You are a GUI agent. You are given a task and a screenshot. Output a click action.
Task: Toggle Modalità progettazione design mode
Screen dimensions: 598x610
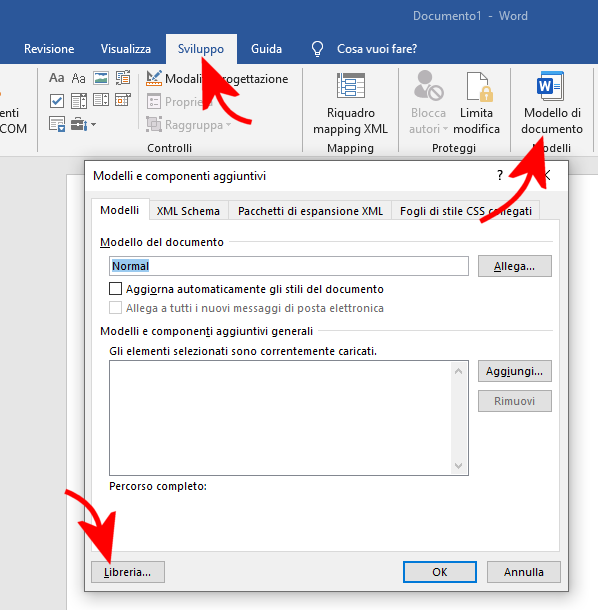[217, 79]
